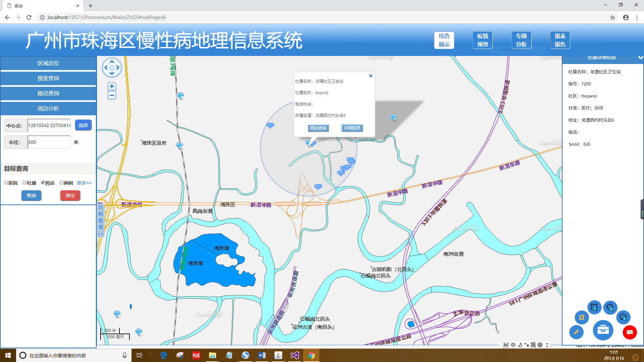Open the toolbox briefcase button
The height and width of the screenshot is (362, 644).
603,330
